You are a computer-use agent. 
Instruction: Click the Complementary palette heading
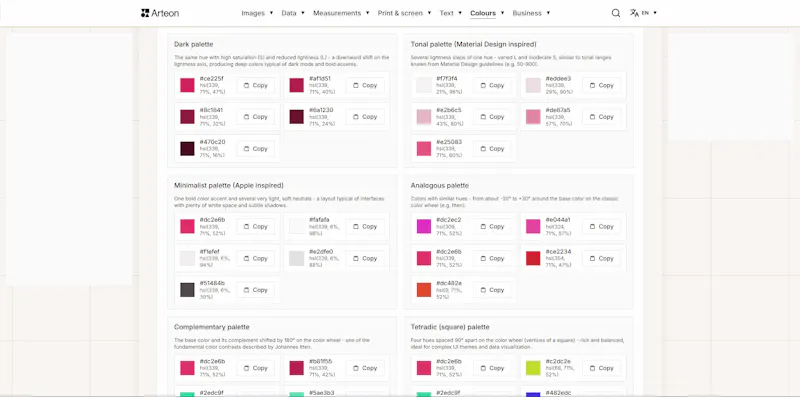[x=212, y=327]
